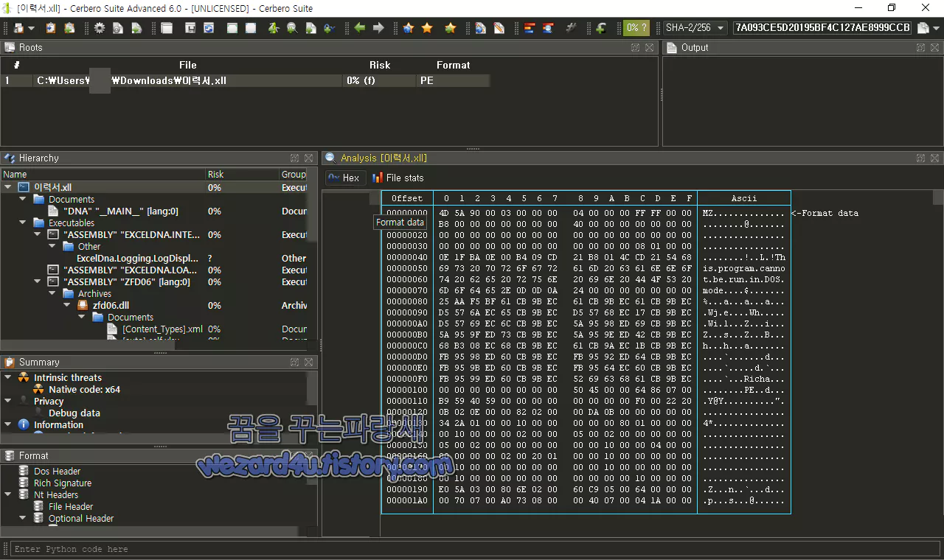This screenshot has width=944, height=560.
Task: Select the 이력서.xll row in Roots table
Action: [246, 80]
